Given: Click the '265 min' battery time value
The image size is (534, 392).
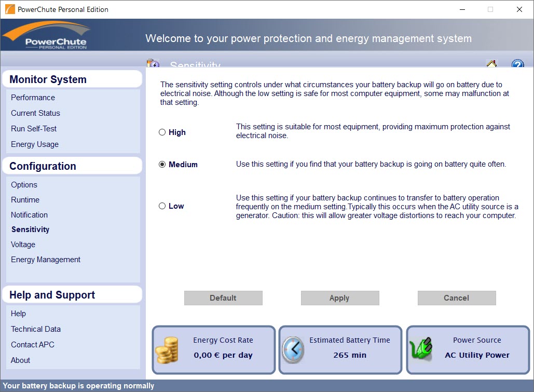Looking at the screenshot, I should (350, 355).
